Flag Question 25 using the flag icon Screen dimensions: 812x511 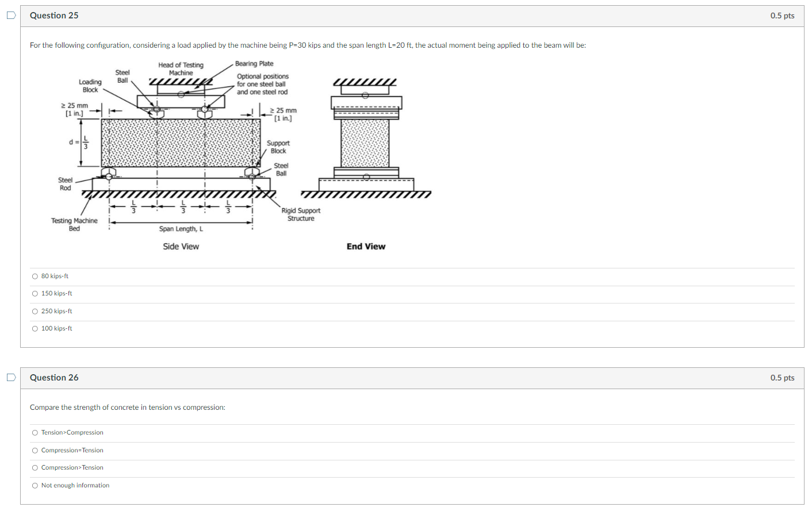point(11,16)
